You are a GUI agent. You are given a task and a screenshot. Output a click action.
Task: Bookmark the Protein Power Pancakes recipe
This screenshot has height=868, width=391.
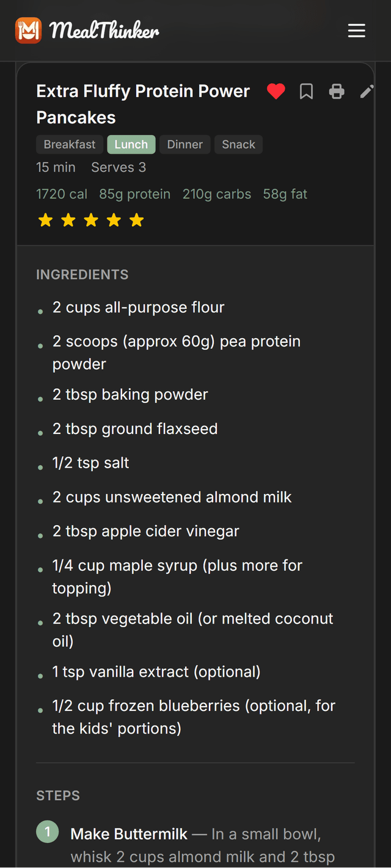[306, 91]
